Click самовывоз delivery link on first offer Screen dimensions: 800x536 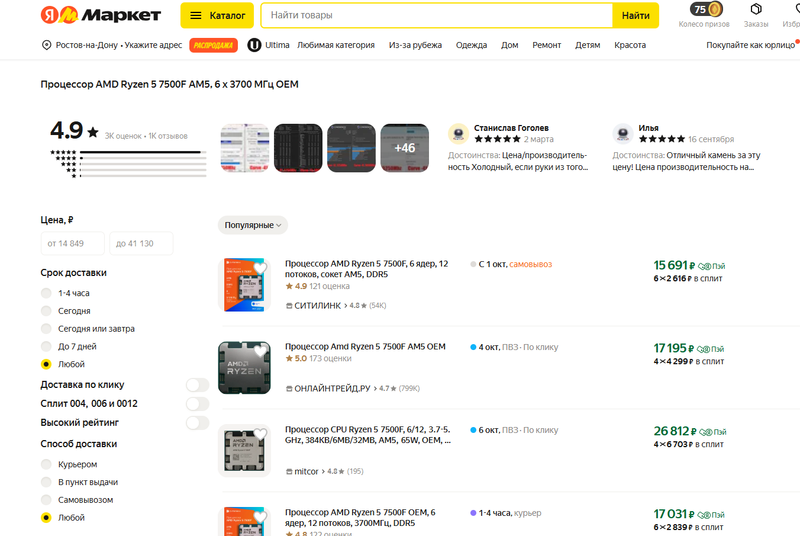tap(531, 264)
